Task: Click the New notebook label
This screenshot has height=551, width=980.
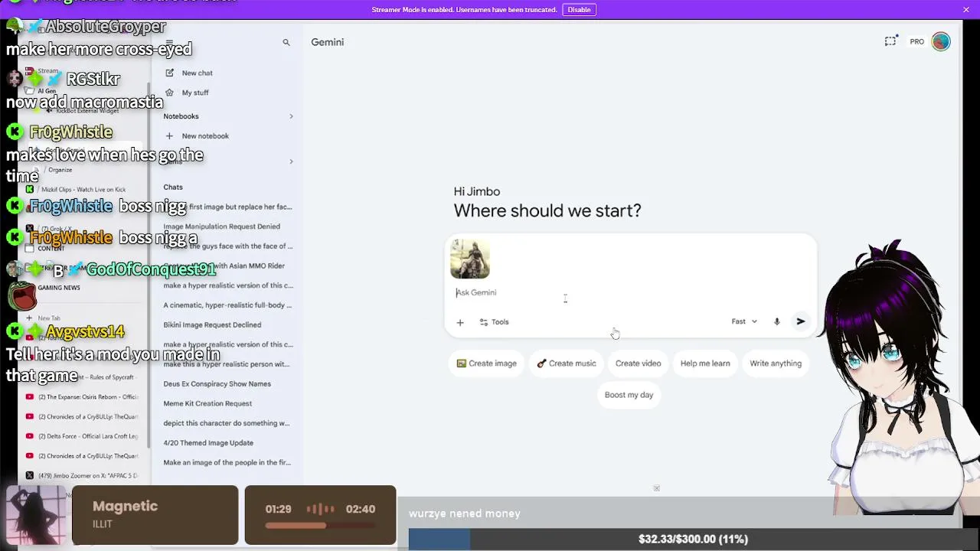Action: (205, 136)
